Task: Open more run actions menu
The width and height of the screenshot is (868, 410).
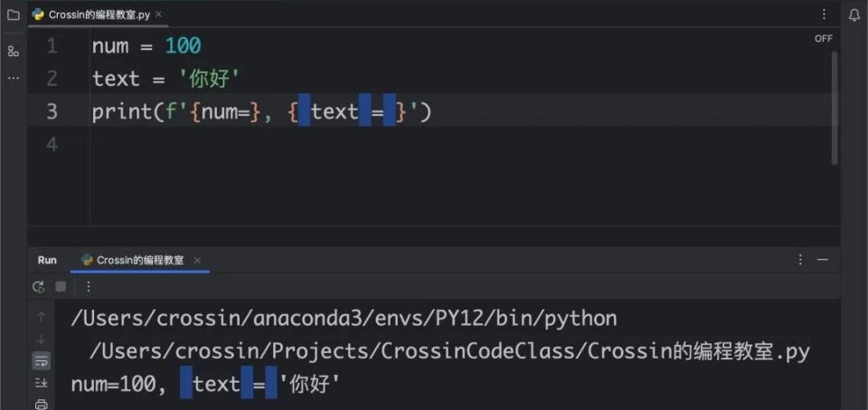Action: click(88, 286)
